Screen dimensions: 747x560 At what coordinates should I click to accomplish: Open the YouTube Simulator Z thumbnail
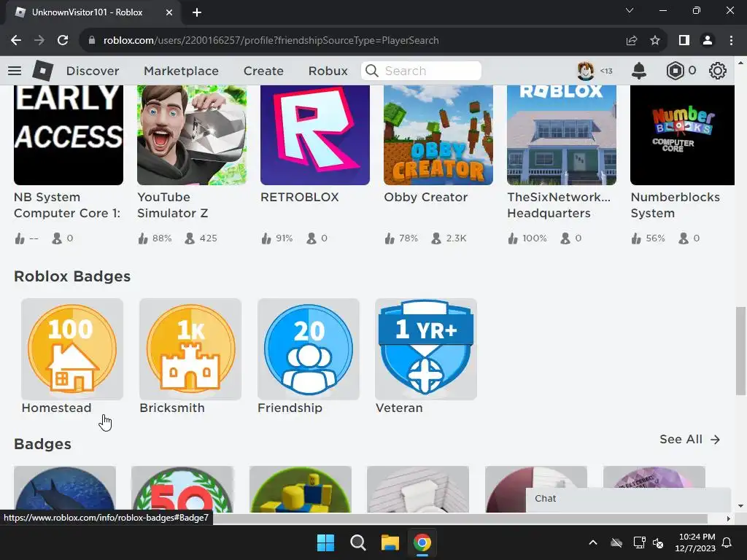(x=192, y=135)
